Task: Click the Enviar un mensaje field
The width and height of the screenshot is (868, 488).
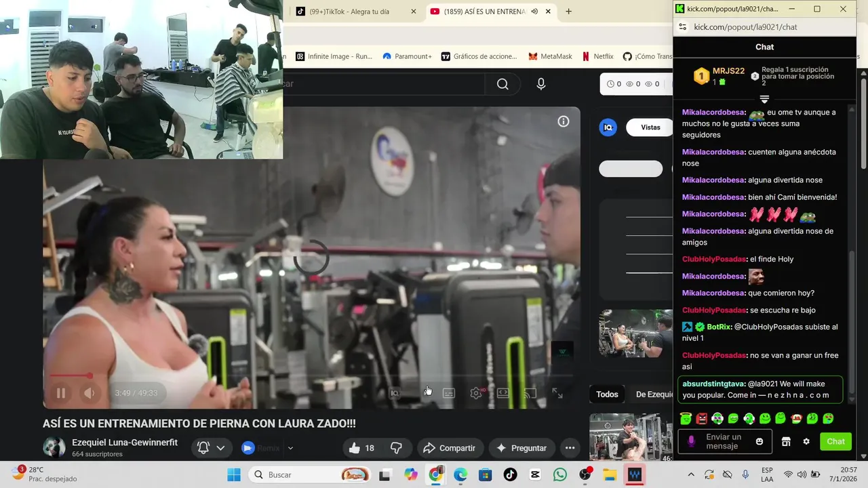Action: pyautogui.click(x=724, y=441)
